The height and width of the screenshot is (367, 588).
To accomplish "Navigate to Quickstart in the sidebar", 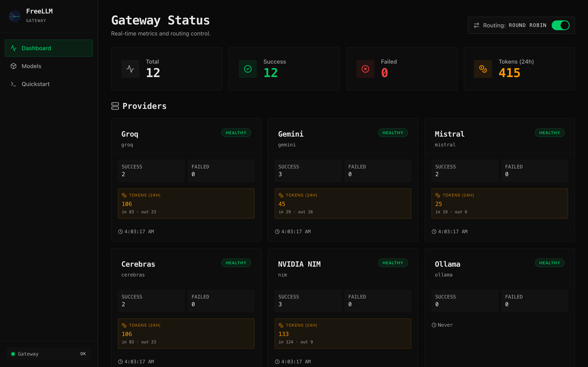I will coord(36,84).
